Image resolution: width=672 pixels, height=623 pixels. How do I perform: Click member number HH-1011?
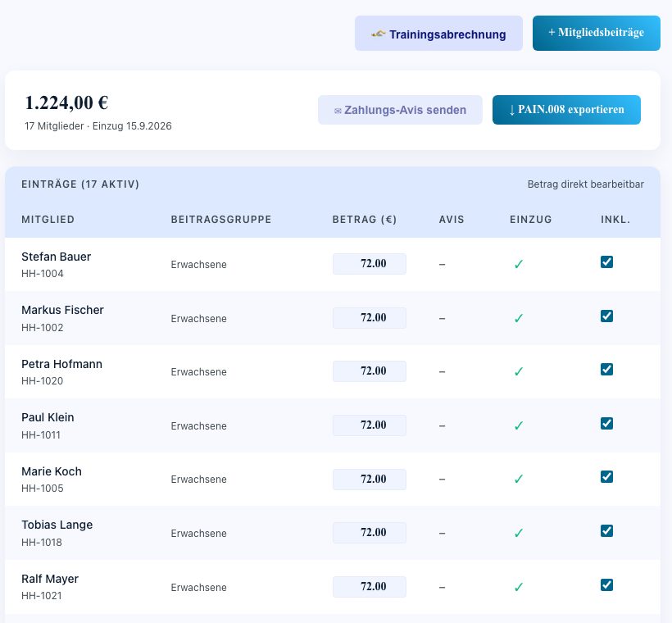(41, 434)
